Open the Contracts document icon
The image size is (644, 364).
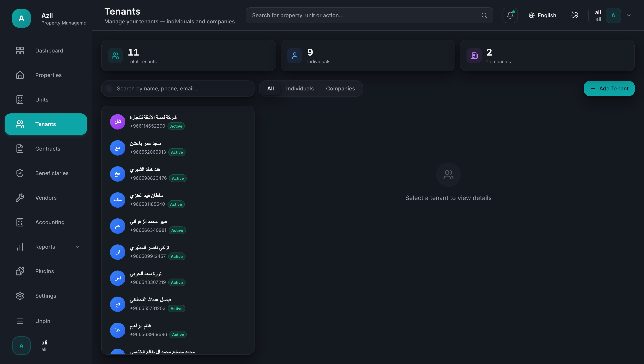(20, 148)
